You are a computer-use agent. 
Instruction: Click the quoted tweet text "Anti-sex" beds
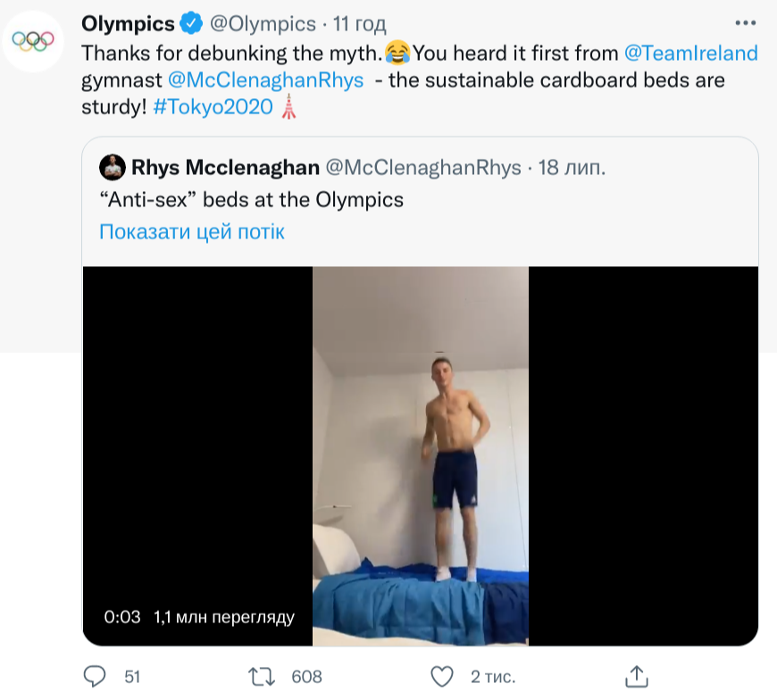(x=251, y=199)
